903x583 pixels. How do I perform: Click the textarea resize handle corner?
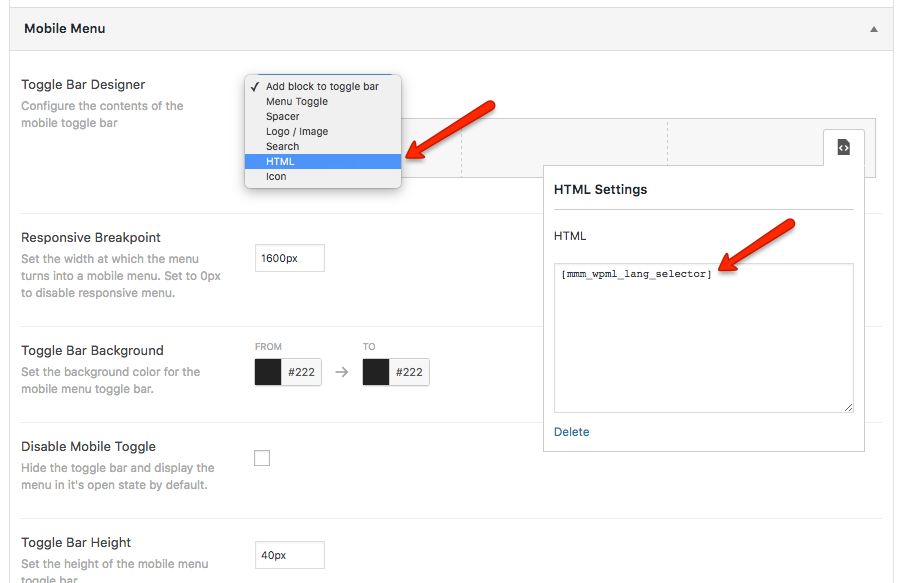tap(848, 407)
